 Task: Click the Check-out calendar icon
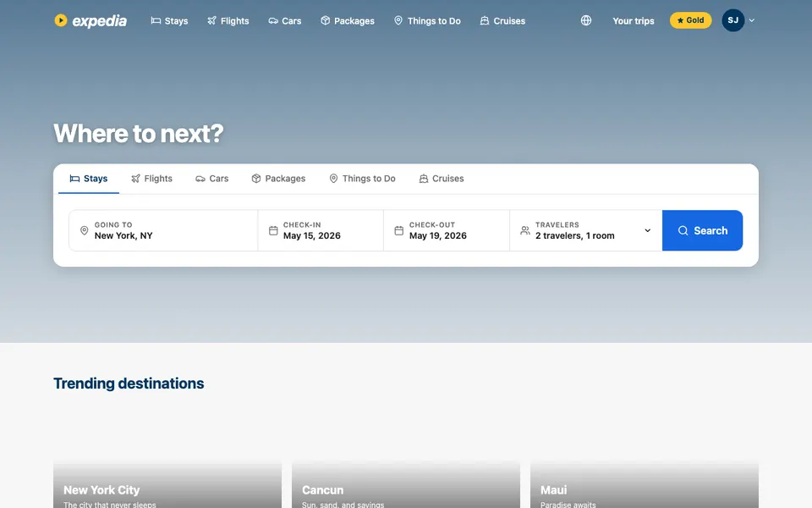tap(398, 230)
